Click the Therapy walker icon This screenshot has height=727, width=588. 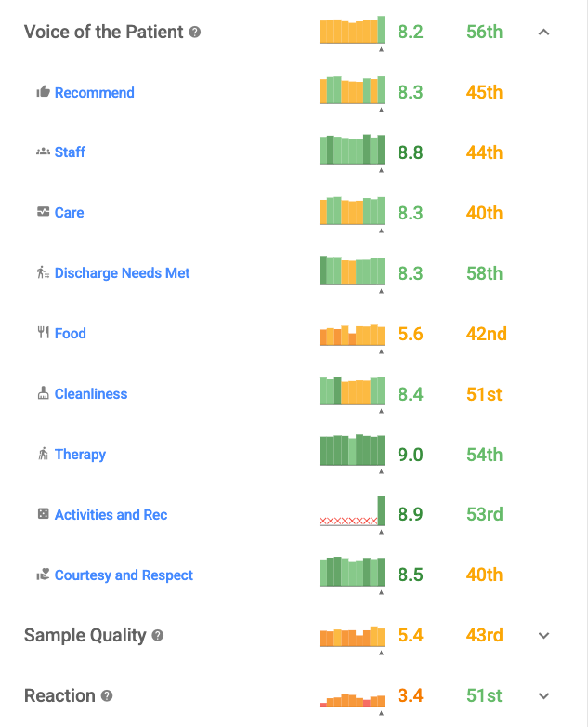[43, 454]
